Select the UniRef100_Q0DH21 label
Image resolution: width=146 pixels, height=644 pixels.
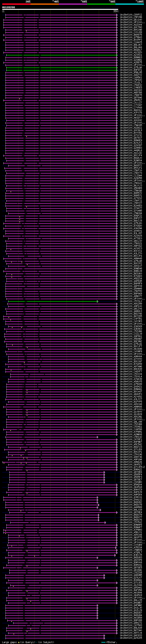pyautogui.click(x=131, y=387)
